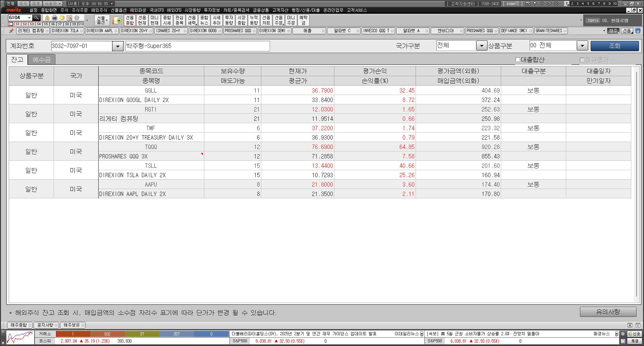Click the fullscreen expand icon in title bar
Screen dimensions: 644x346
click(x=556, y=4)
